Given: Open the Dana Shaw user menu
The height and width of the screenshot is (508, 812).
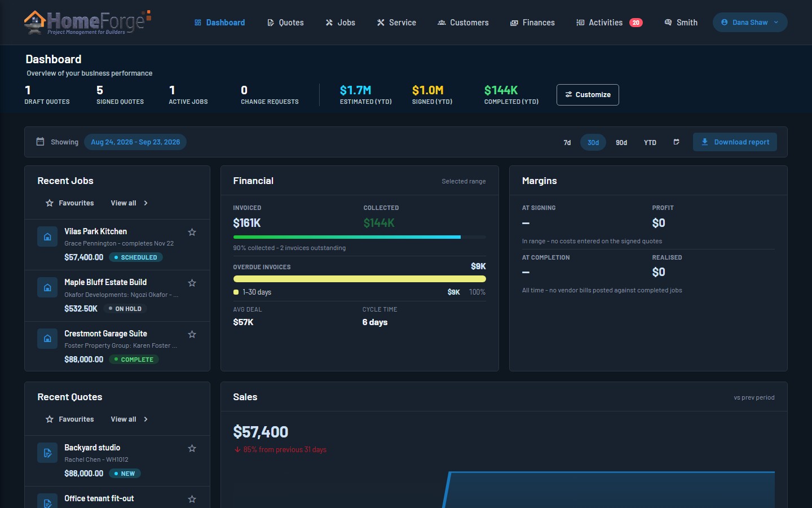Looking at the screenshot, I should [750, 23].
